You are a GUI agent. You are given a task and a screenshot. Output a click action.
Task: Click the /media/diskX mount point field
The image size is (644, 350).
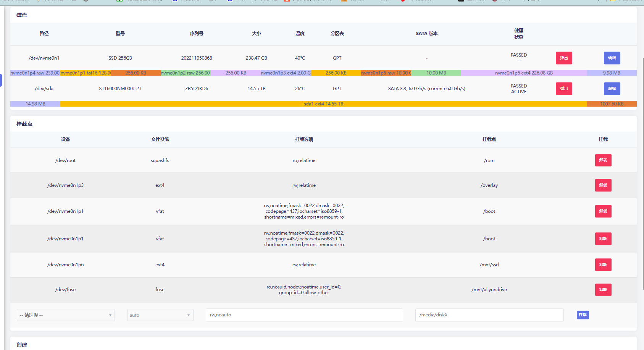(x=489, y=315)
